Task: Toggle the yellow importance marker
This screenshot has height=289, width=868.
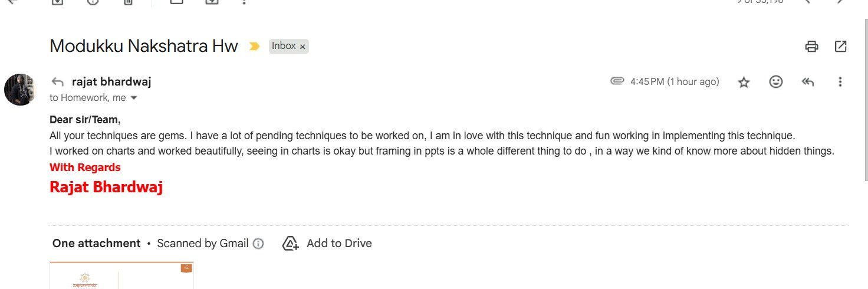Action: point(254,46)
